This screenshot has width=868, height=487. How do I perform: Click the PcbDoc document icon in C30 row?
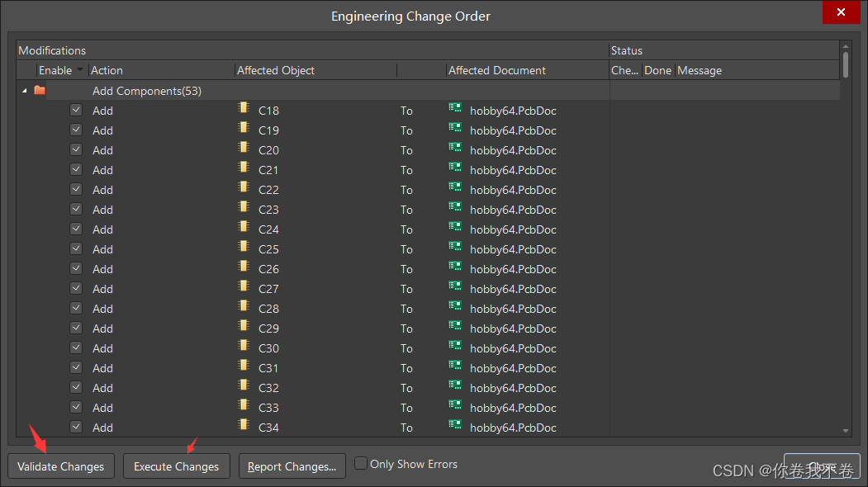[x=455, y=346]
